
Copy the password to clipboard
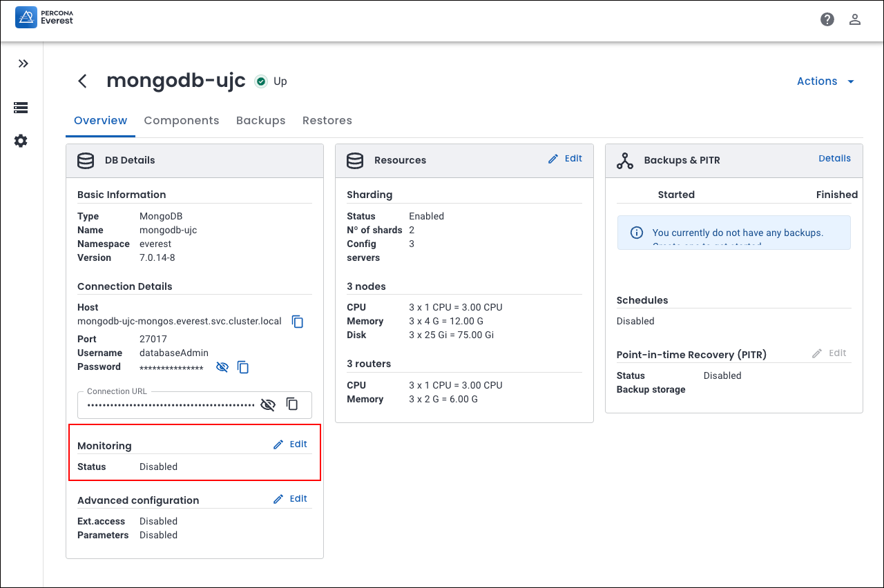point(243,367)
